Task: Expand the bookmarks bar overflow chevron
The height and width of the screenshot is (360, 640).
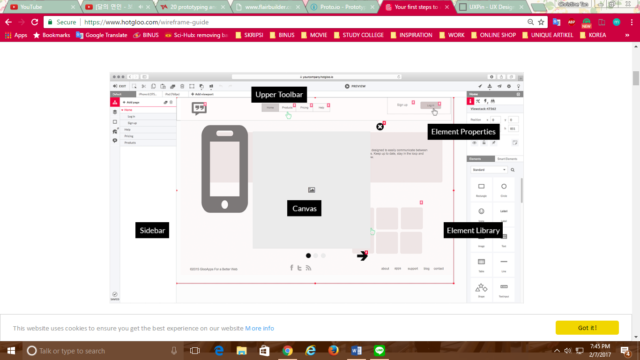Action: (627, 35)
